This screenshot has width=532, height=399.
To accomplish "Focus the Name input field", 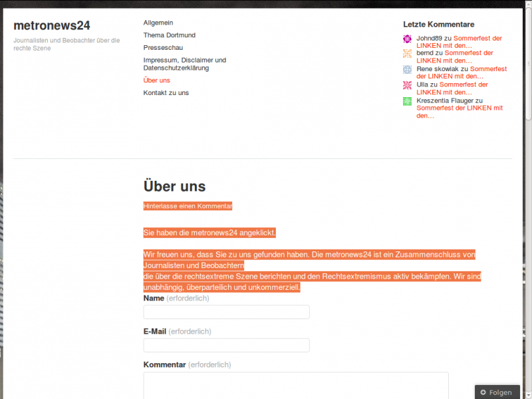I will (226, 312).
